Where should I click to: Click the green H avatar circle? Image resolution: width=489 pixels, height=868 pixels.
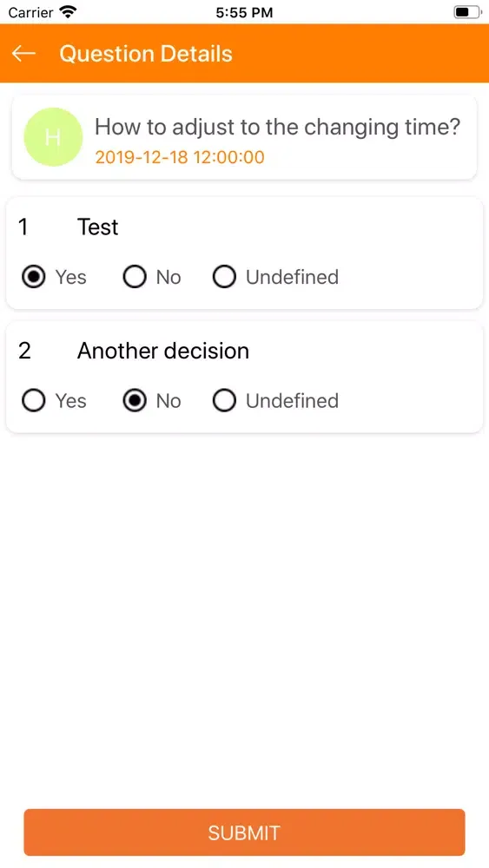pos(53,137)
